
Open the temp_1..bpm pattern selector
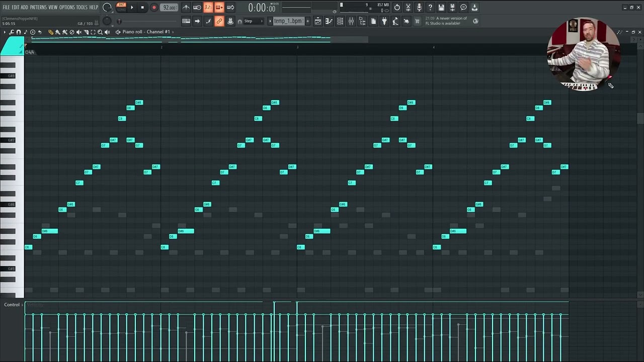point(288,21)
